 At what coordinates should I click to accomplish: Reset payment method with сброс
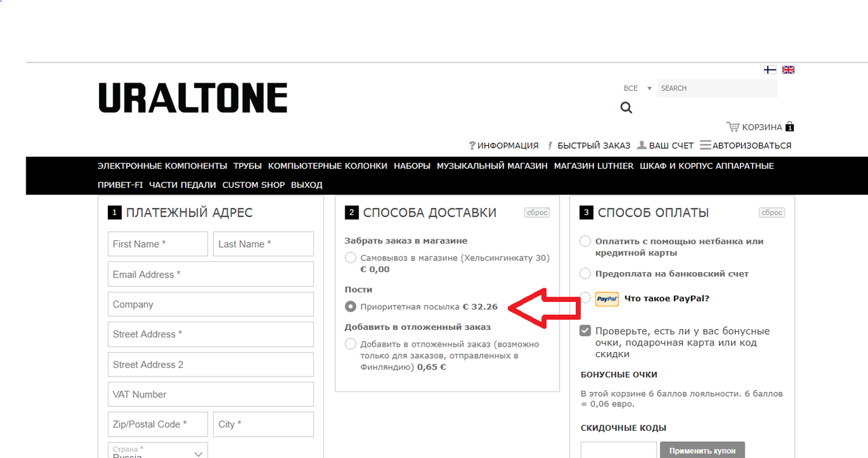point(772,212)
